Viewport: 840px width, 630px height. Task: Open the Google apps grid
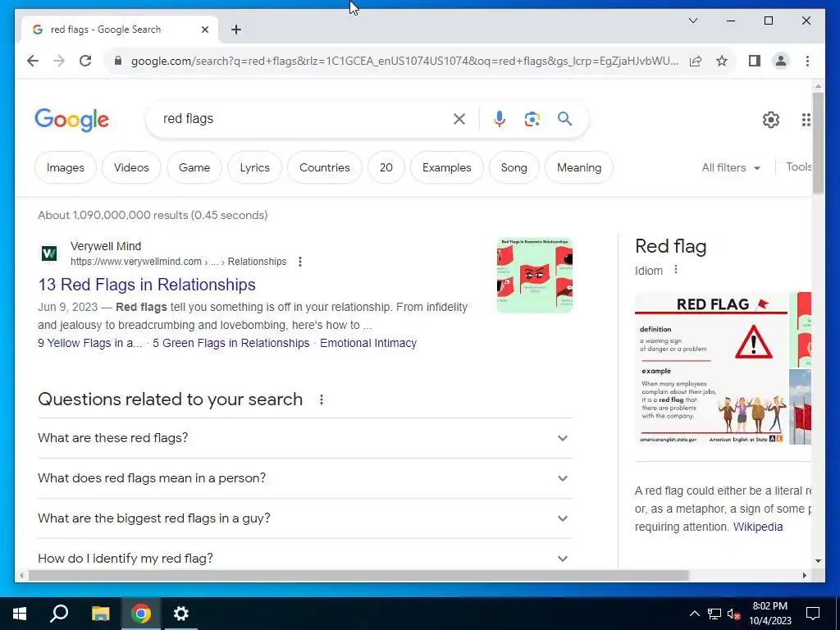(806, 120)
